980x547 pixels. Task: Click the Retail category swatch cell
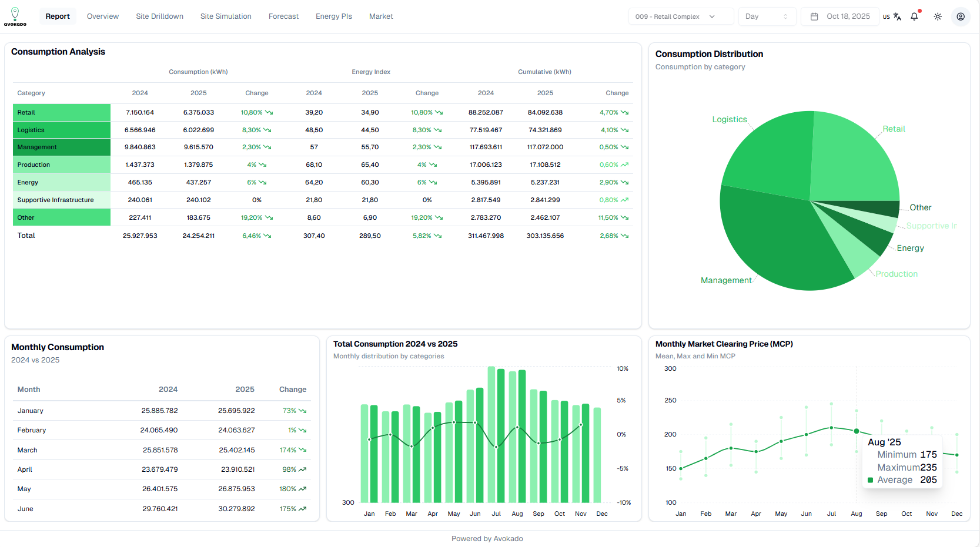point(62,112)
